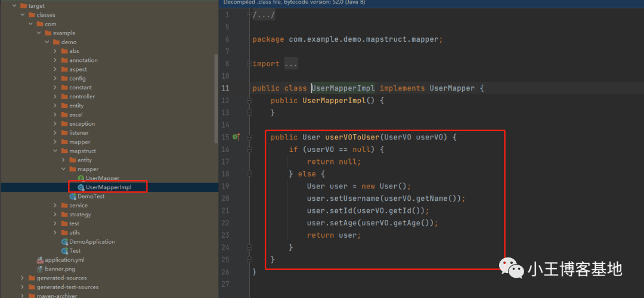Collapse the mapper folder under mapstruct
The width and height of the screenshot is (644, 298).
pyautogui.click(x=64, y=169)
